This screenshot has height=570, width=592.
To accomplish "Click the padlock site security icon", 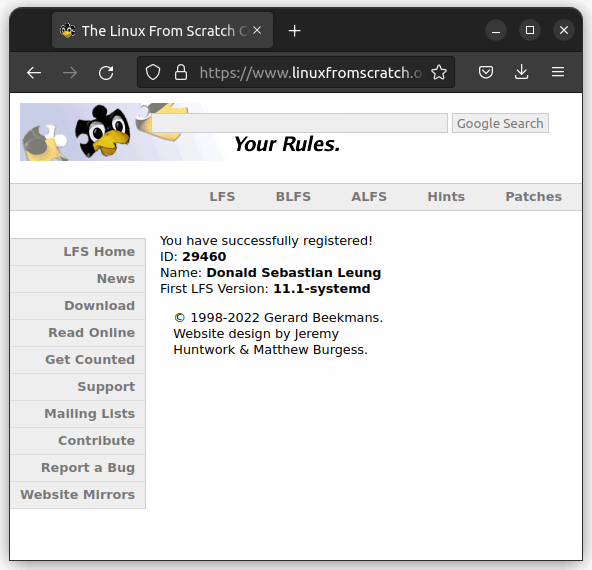I will point(181,72).
